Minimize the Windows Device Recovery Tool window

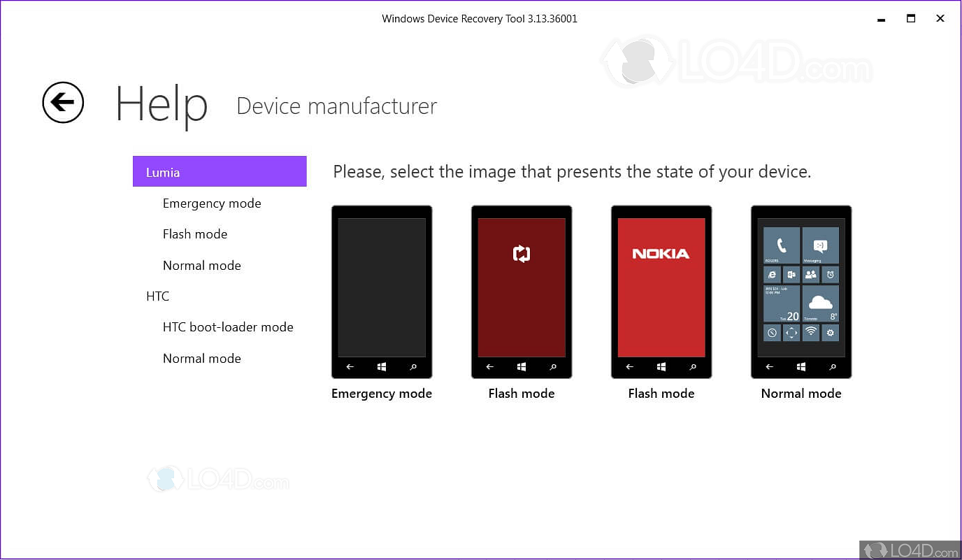click(x=881, y=19)
